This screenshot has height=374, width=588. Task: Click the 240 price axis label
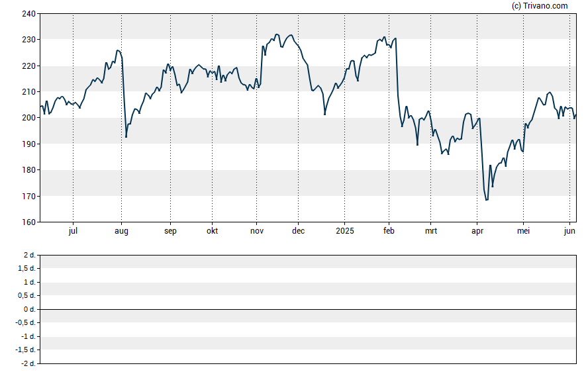pos(29,14)
